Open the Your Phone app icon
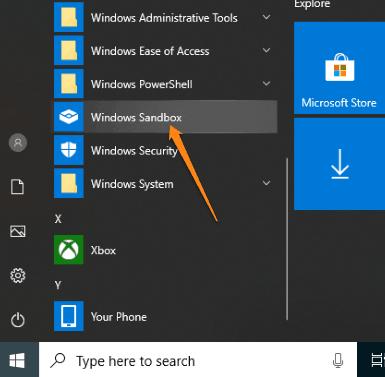Screen dimensions: 385x377 pyautogui.click(x=69, y=316)
